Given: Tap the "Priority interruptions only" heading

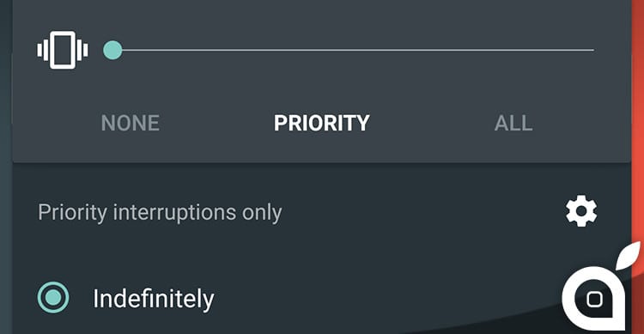Looking at the screenshot, I should tap(160, 212).
